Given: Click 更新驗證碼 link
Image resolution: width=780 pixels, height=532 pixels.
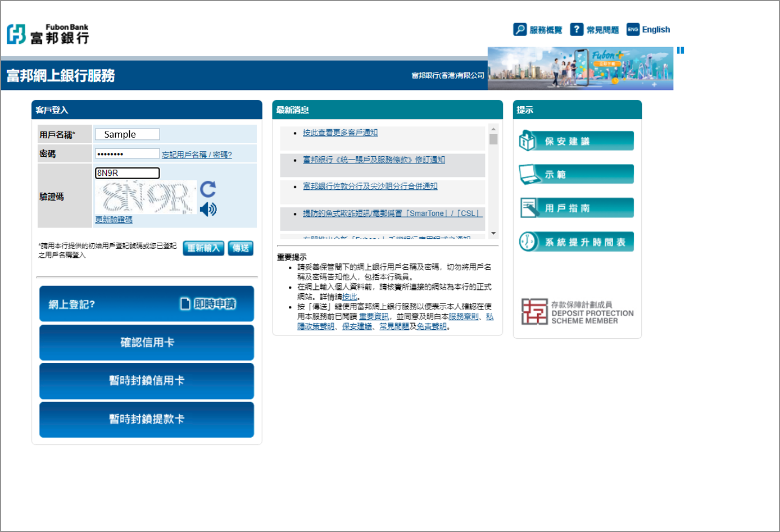Looking at the screenshot, I should [114, 219].
